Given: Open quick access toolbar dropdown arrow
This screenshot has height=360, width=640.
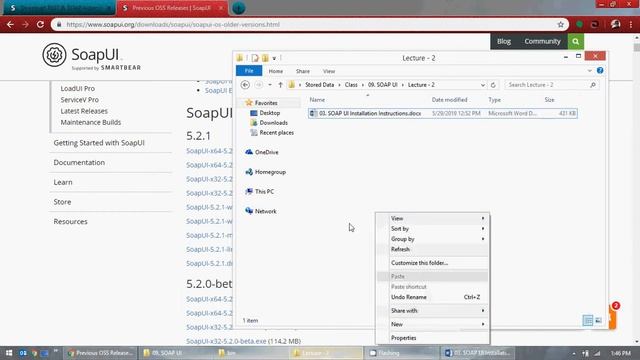Looking at the screenshot, I should [x=274, y=58].
